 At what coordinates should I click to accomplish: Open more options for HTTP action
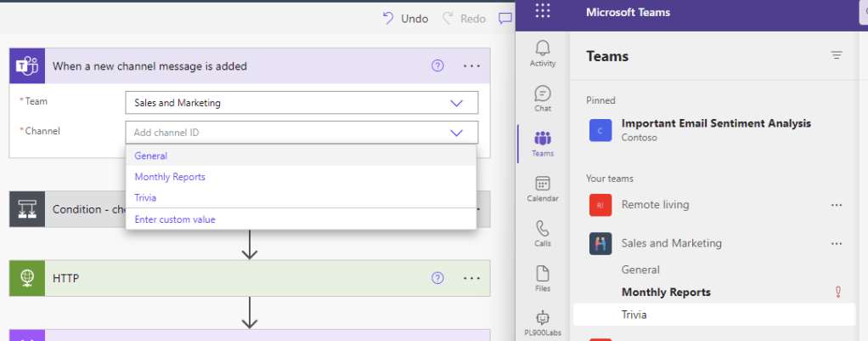[x=471, y=278]
